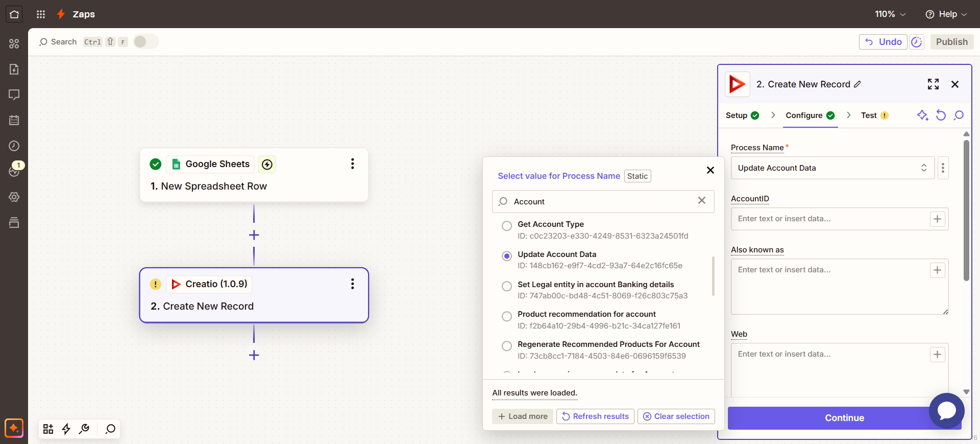The image size is (980, 444).
Task: Select Product recommendation for account radio
Action: click(506, 316)
